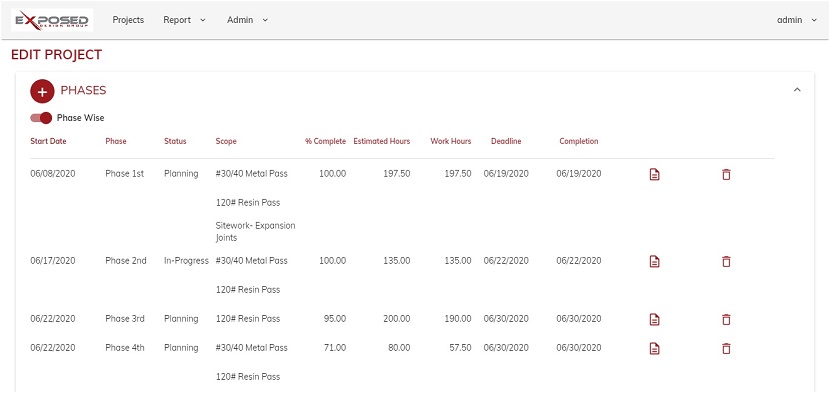Expand the Admin dropdown menu
Screen dimensions: 830x393
click(247, 20)
